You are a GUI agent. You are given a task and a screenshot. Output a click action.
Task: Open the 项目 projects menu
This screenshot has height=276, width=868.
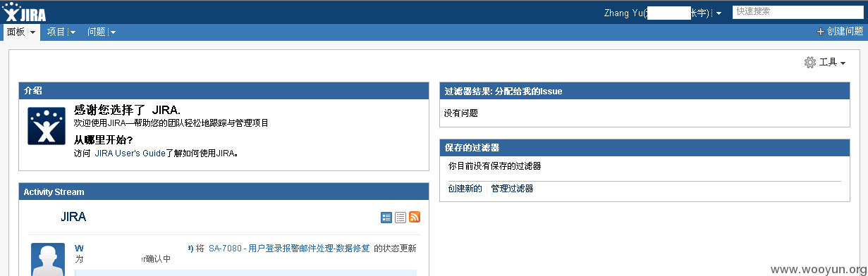click(56, 32)
